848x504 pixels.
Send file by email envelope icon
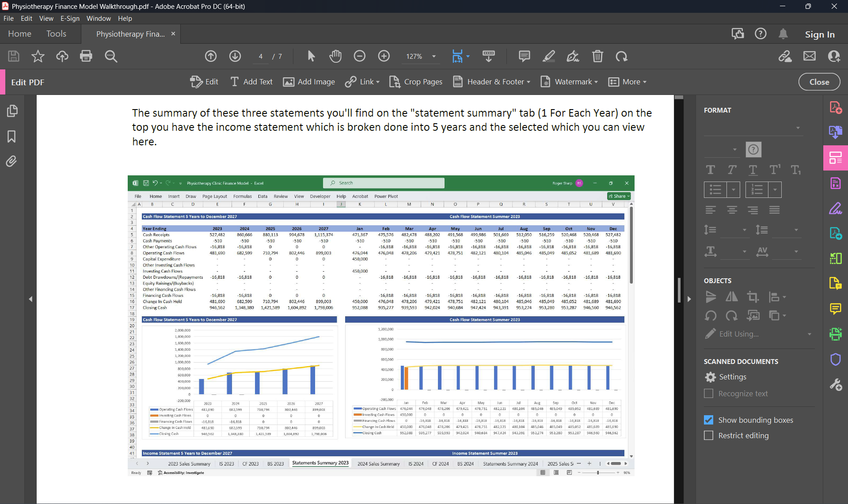(810, 56)
